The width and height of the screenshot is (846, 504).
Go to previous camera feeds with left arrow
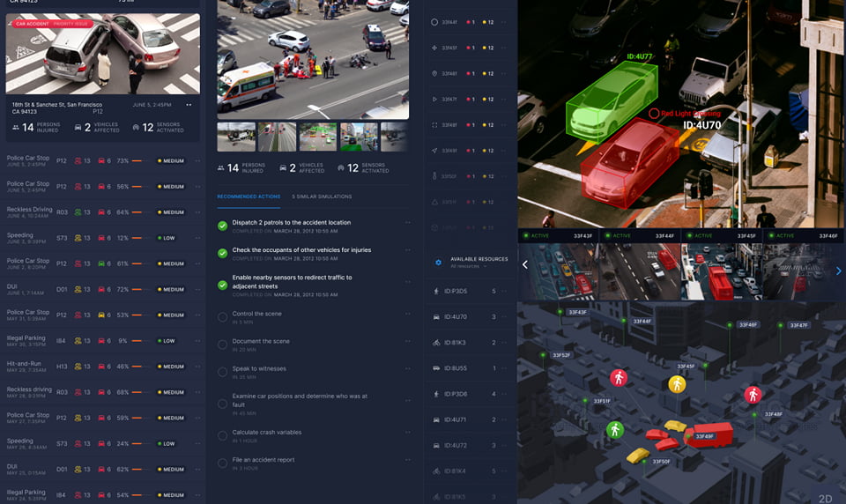525,265
